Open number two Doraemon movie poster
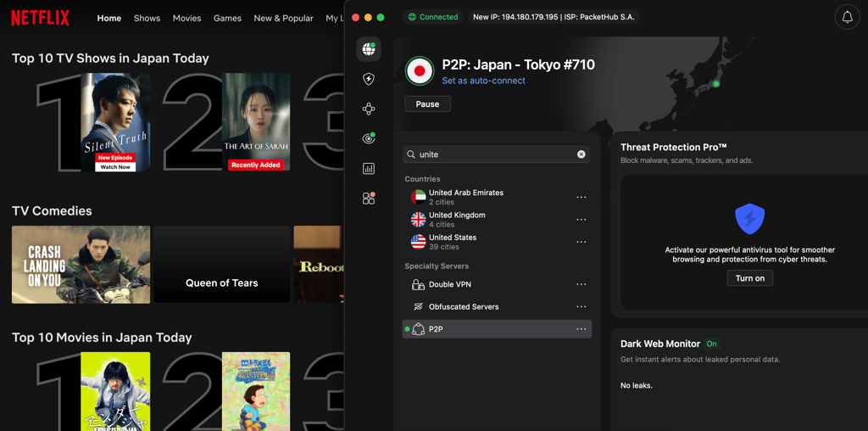The width and height of the screenshot is (868, 431). coord(256,391)
